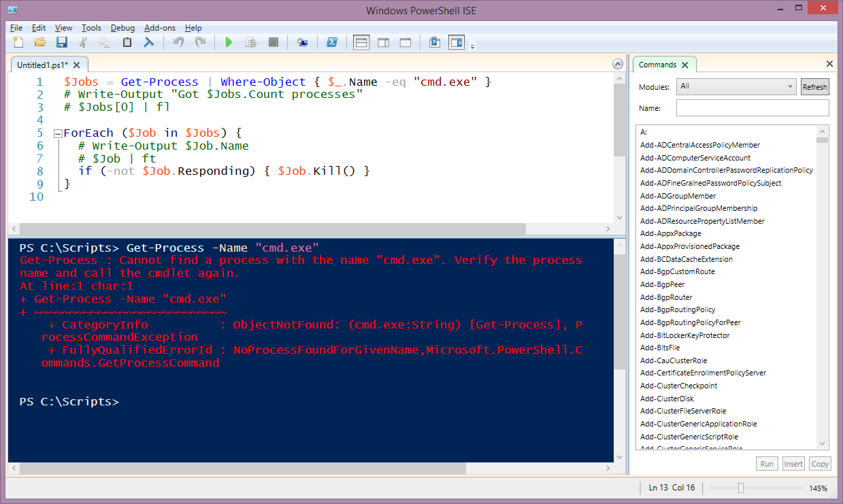Click the Name input field in Commands
This screenshot has width=843, height=504.
click(752, 108)
